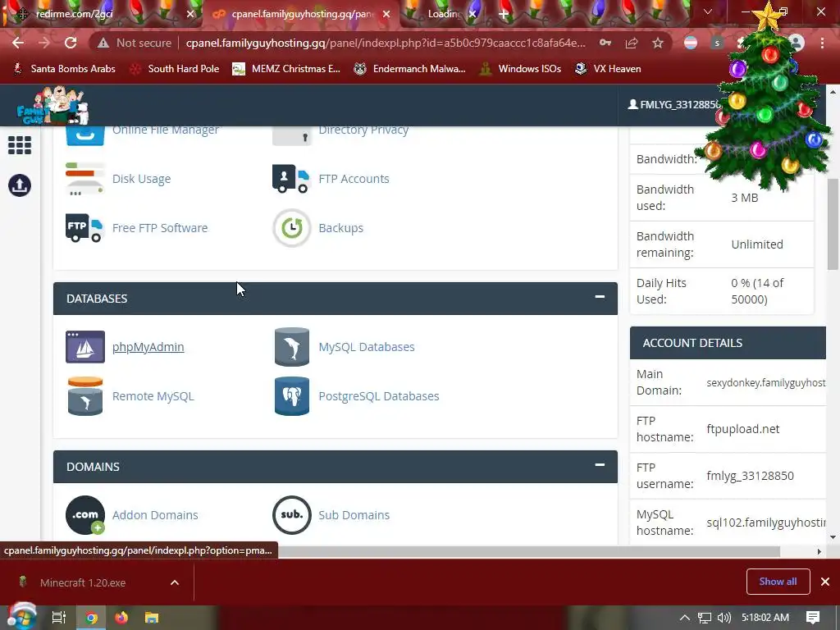Viewport: 840px width, 630px height.
Task: Open the Sub Domains link
Action: [354, 515]
